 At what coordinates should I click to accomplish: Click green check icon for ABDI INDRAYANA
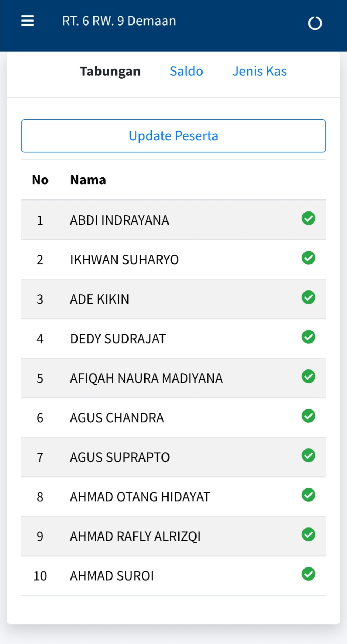pyautogui.click(x=308, y=218)
